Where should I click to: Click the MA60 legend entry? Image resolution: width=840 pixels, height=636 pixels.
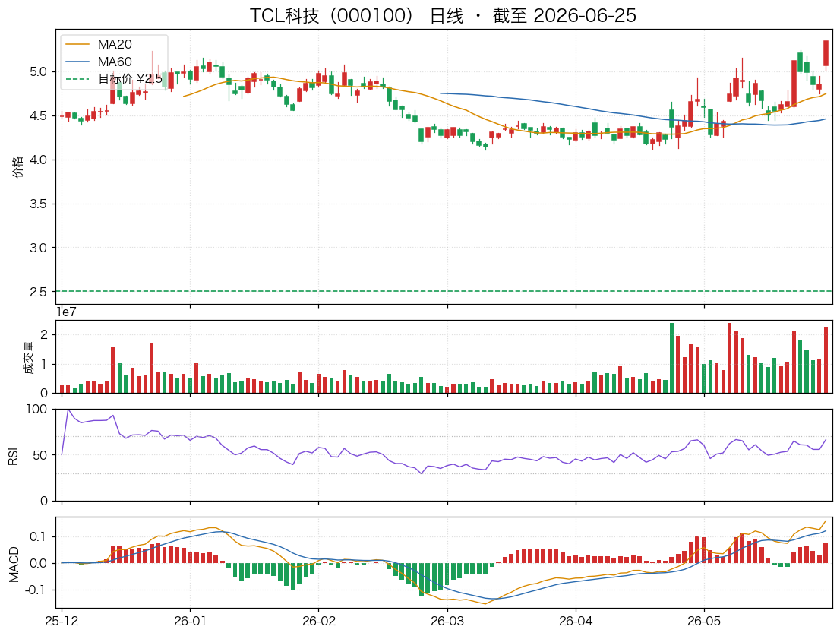98,62
